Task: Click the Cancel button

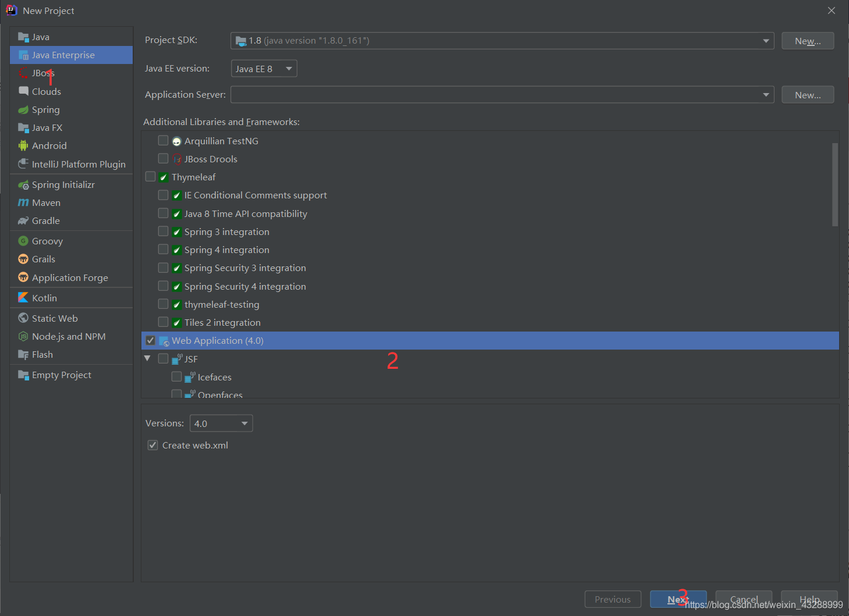Action: [744, 599]
